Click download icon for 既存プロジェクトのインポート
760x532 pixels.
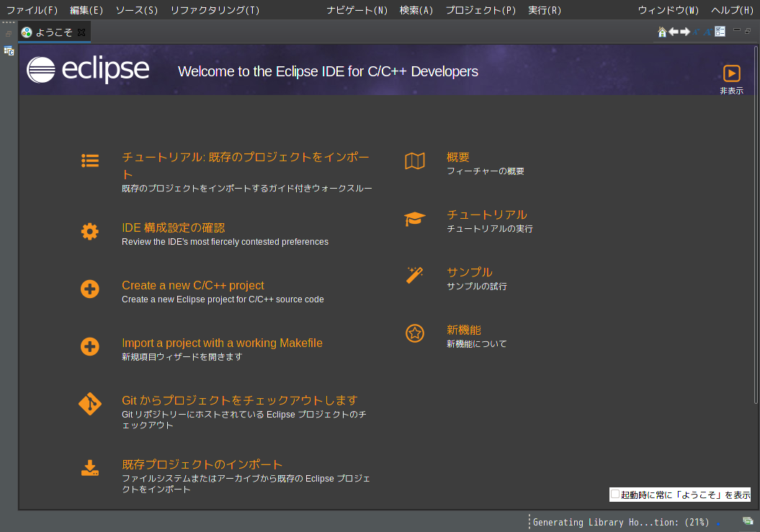pos(90,468)
